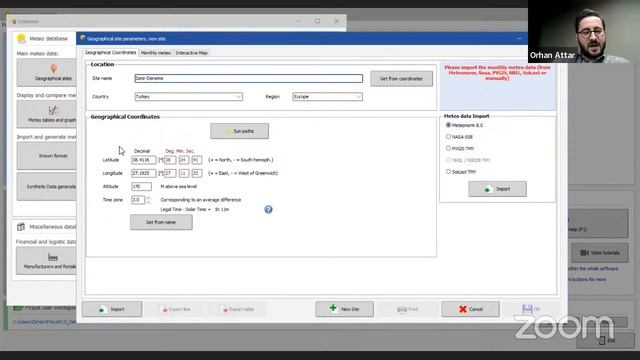
Task: Open Meteo tables and graphs in the Databases window
Action: pos(47,114)
